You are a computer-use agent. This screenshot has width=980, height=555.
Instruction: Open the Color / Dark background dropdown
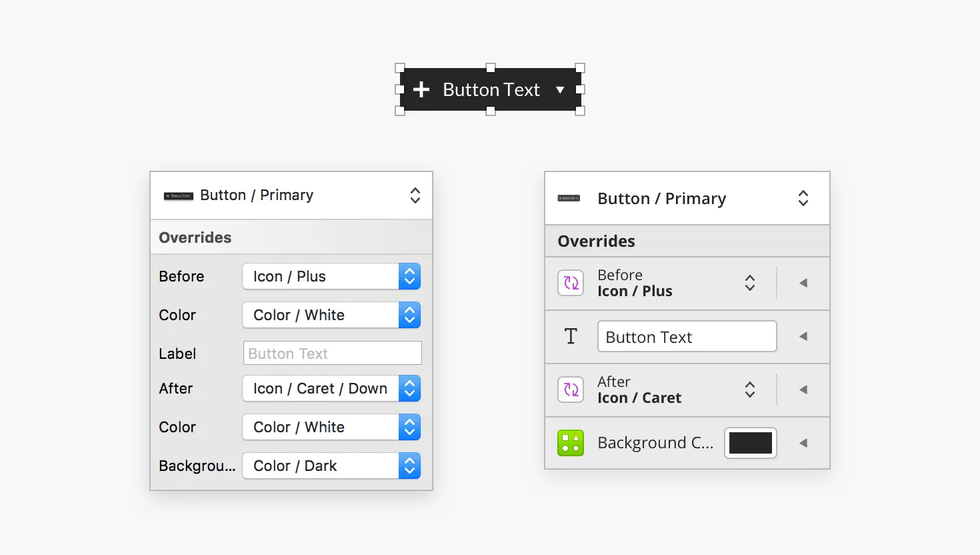pyautogui.click(x=331, y=466)
